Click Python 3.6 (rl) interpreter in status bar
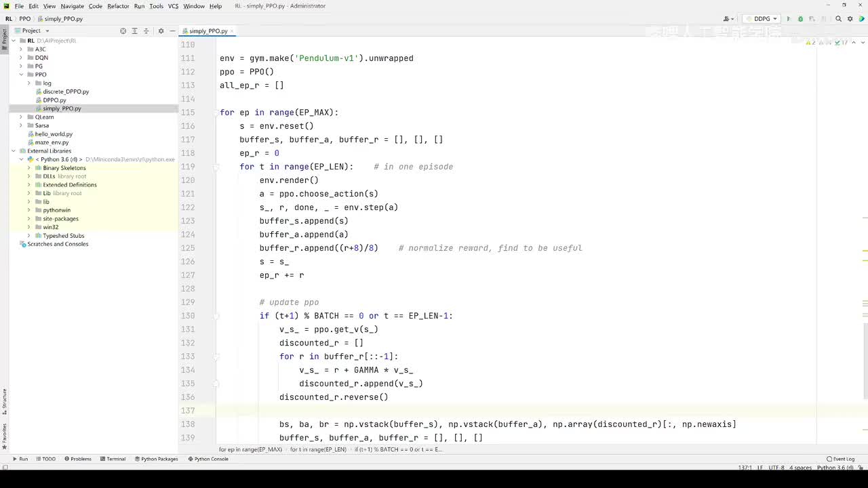 (835, 468)
